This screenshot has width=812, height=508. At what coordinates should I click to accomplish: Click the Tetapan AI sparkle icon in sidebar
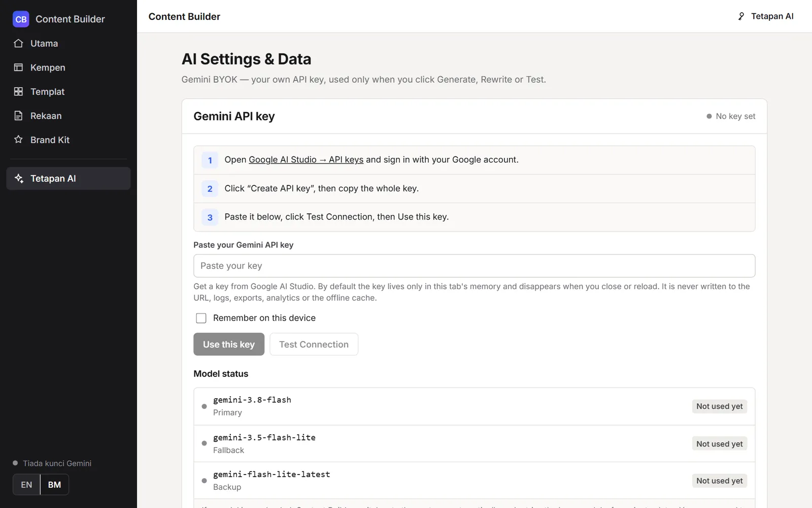pyautogui.click(x=19, y=178)
